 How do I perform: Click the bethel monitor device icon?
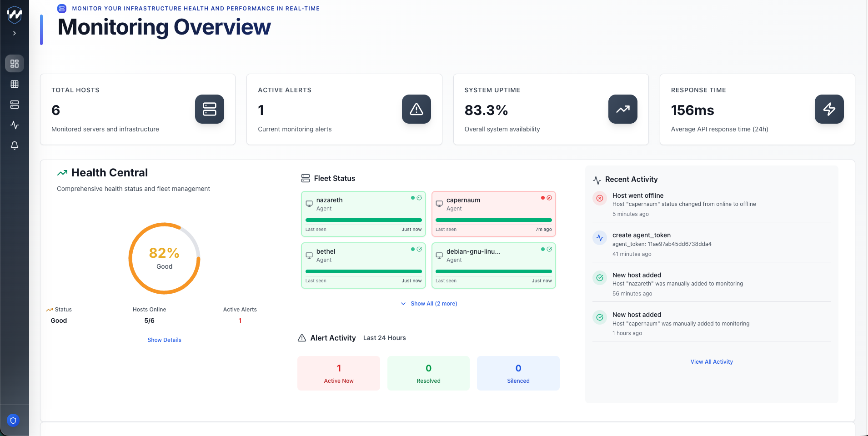[309, 255]
